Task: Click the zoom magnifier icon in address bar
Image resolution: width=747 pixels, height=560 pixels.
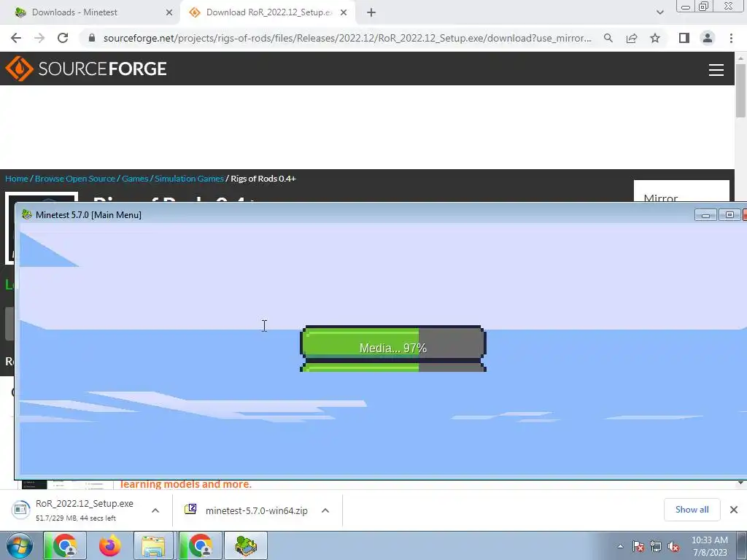Action: (x=608, y=38)
